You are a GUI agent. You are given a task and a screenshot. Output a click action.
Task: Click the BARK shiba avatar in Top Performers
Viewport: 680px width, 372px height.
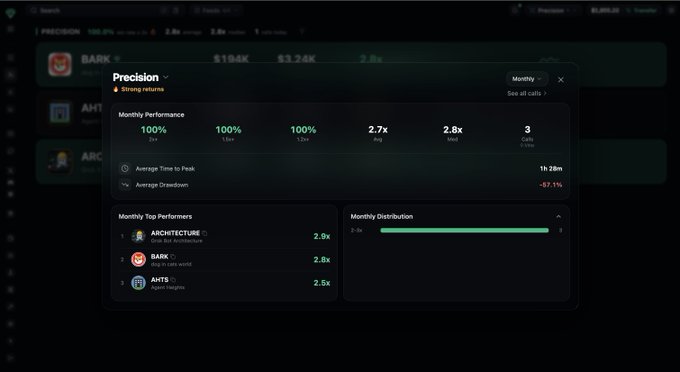coord(138,260)
